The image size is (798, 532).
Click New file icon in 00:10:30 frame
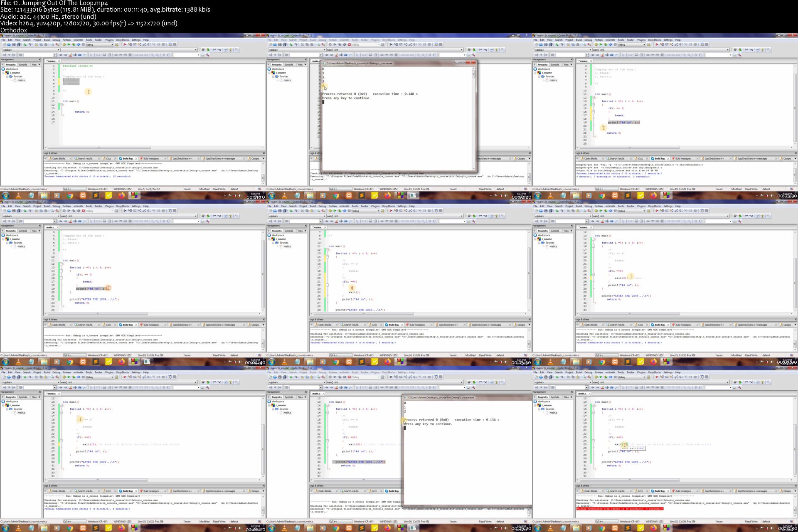536,377
